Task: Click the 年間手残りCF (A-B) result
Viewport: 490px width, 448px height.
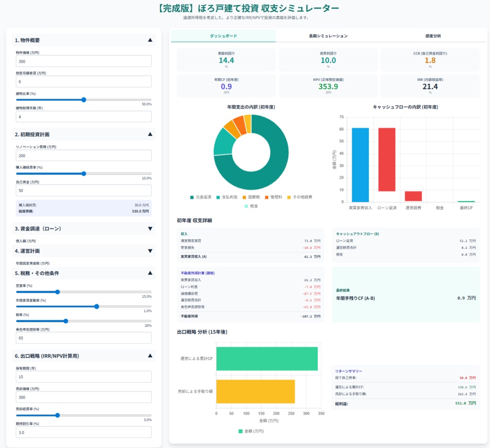Action: 406,298
